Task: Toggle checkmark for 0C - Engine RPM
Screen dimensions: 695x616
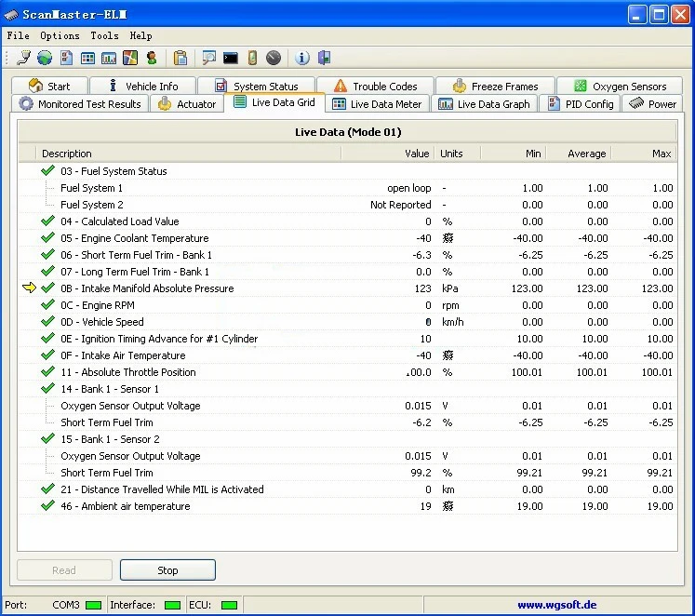Action: 48,305
